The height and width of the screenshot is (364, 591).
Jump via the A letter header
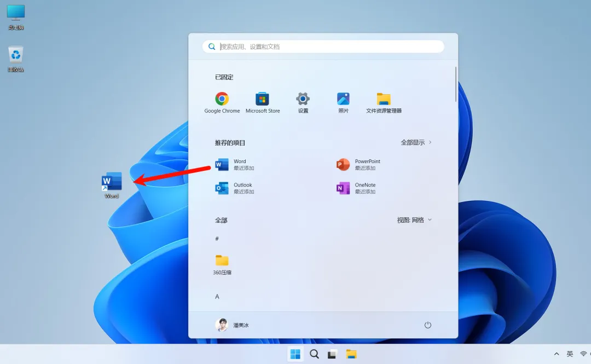pos(217,297)
